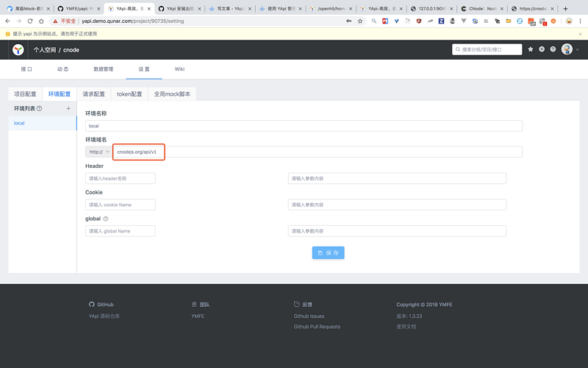
Task: Click the 搜索分组/项目/接口 search box
Action: click(x=487, y=49)
